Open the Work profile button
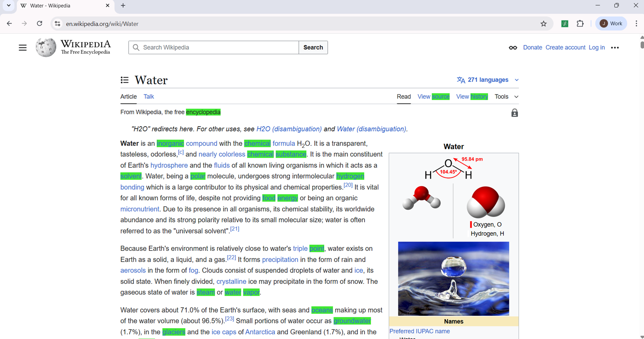Screen dimensions: 644x339 [x=611, y=24]
